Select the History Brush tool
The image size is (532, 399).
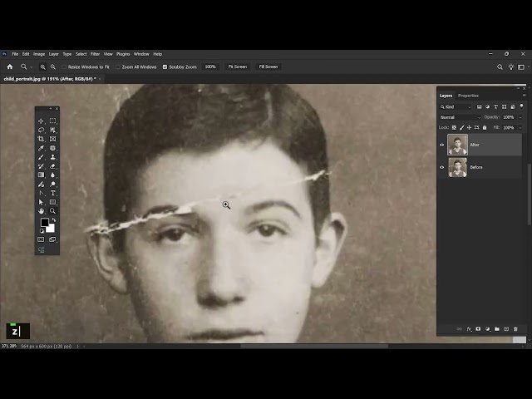[41, 166]
